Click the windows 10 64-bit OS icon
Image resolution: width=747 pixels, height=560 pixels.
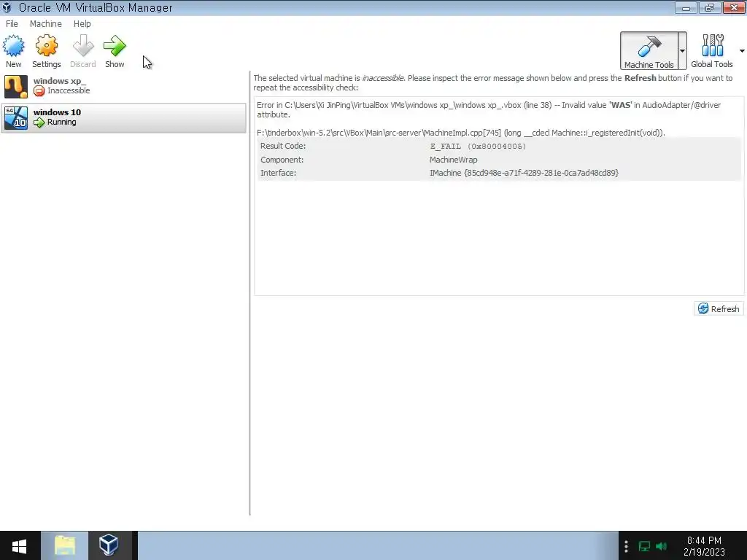click(16, 117)
